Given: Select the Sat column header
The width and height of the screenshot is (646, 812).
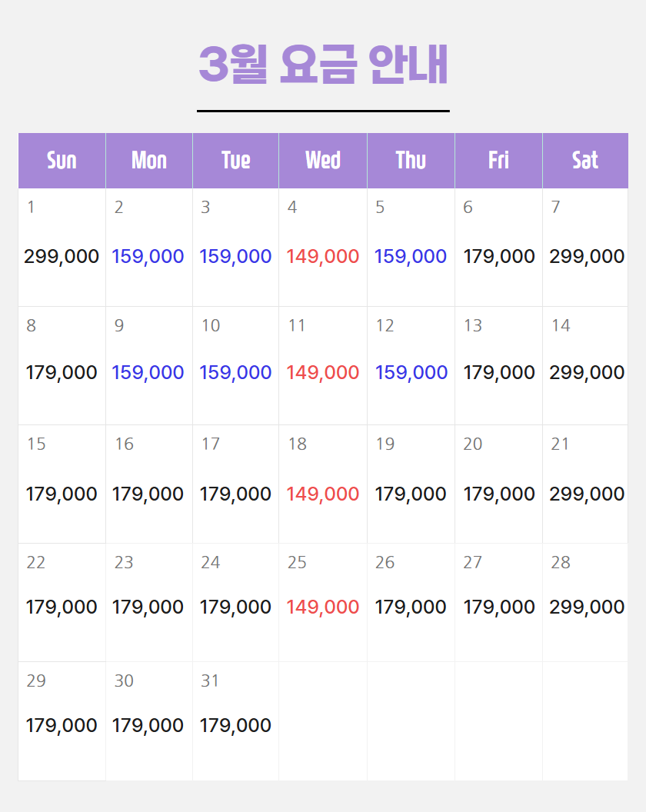Looking at the screenshot, I should coord(585,160).
